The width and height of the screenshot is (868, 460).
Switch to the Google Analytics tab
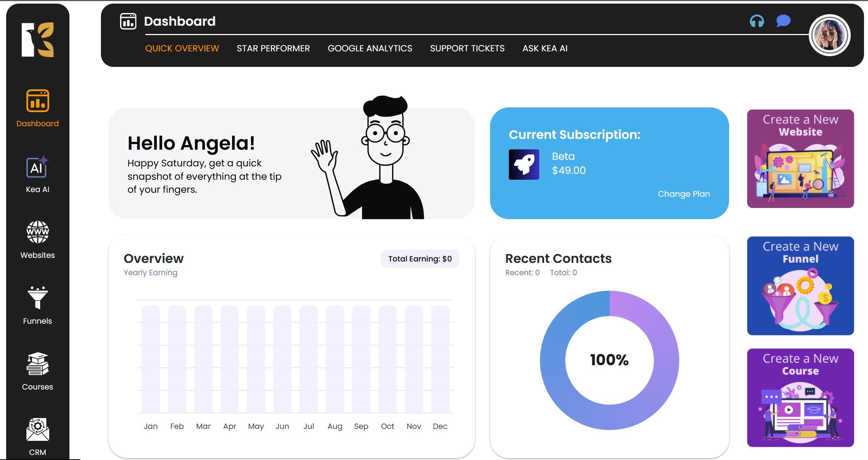370,48
